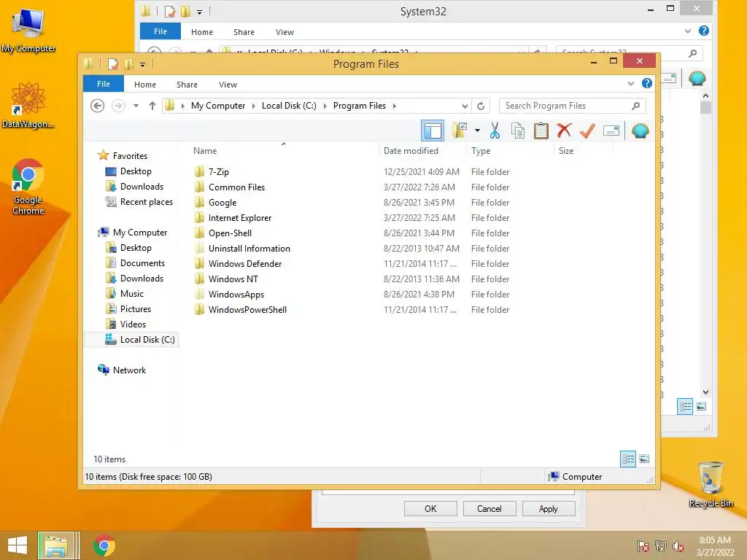Image resolution: width=747 pixels, height=560 pixels.
Task: Click the orange checkmark Properties icon
Action: [587, 131]
